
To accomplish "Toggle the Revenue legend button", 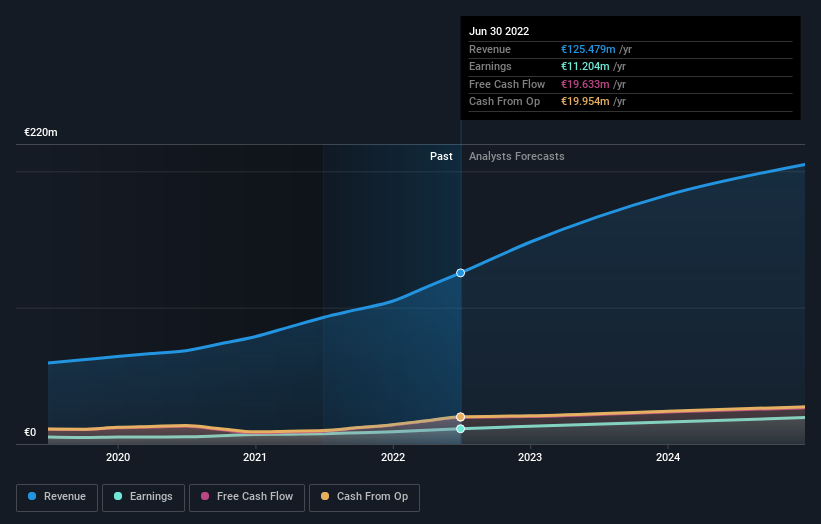I will pyautogui.click(x=57, y=497).
